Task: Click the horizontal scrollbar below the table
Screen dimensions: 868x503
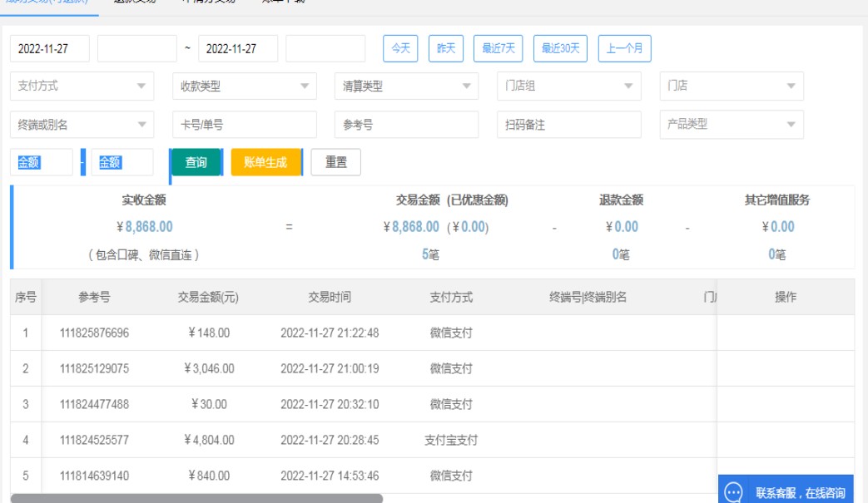Action: [x=196, y=498]
